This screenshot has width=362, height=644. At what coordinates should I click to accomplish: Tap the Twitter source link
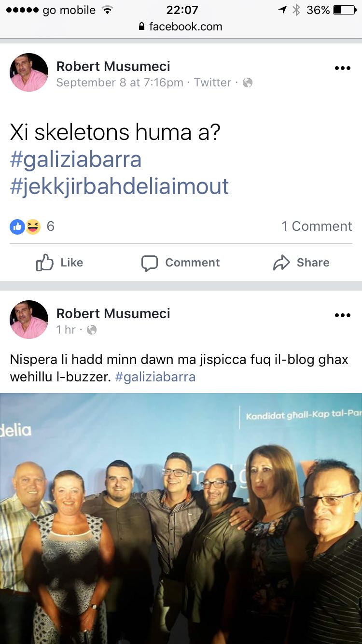click(212, 83)
